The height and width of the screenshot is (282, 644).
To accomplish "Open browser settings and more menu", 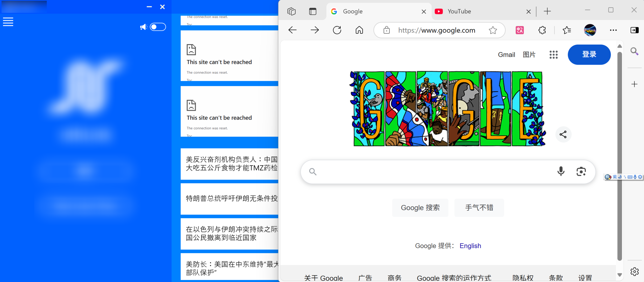I will point(613,30).
